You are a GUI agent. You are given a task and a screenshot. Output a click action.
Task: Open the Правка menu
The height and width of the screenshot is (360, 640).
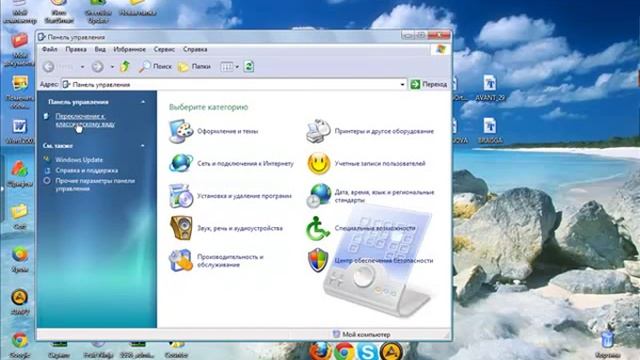[x=76, y=49]
